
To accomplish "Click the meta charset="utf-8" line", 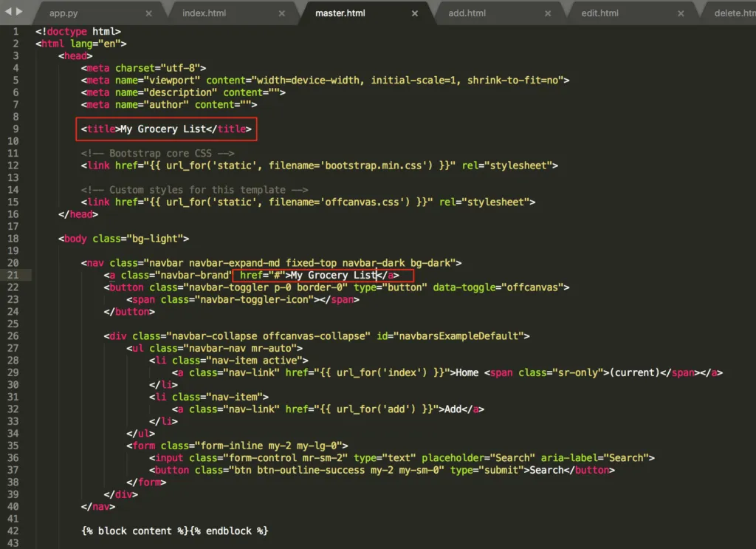I will pos(144,68).
